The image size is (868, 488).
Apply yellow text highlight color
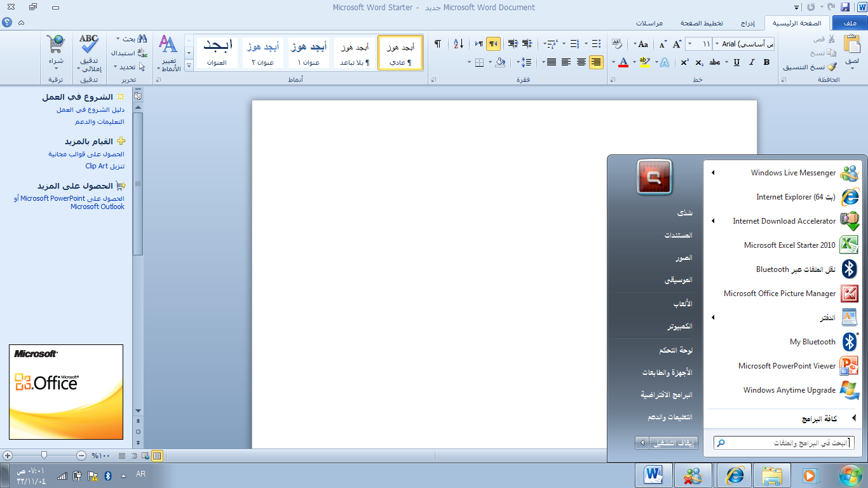(x=645, y=62)
